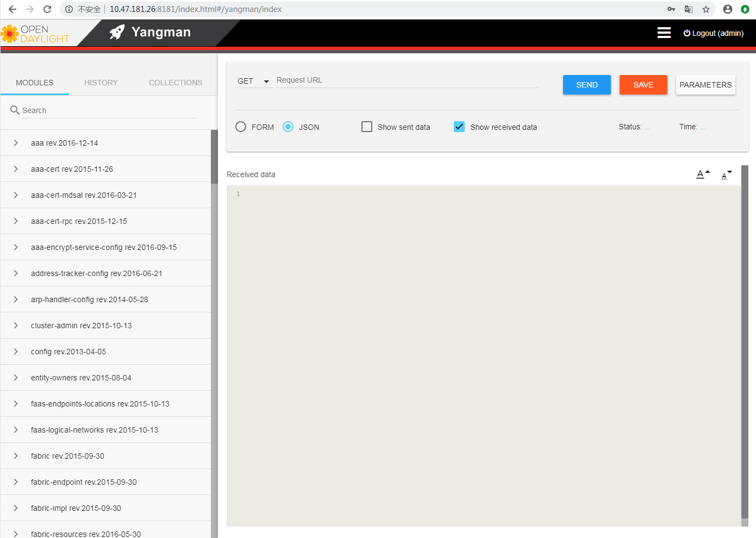Viewport: 756px width, 538px height.
Task: Open the GET method dropdown
Action: click(254, 81)
